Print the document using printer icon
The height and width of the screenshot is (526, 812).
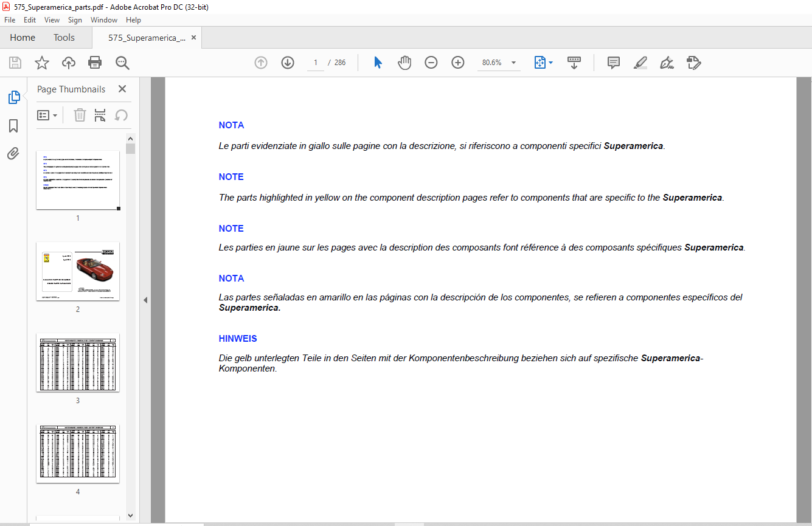pos(95,63)
